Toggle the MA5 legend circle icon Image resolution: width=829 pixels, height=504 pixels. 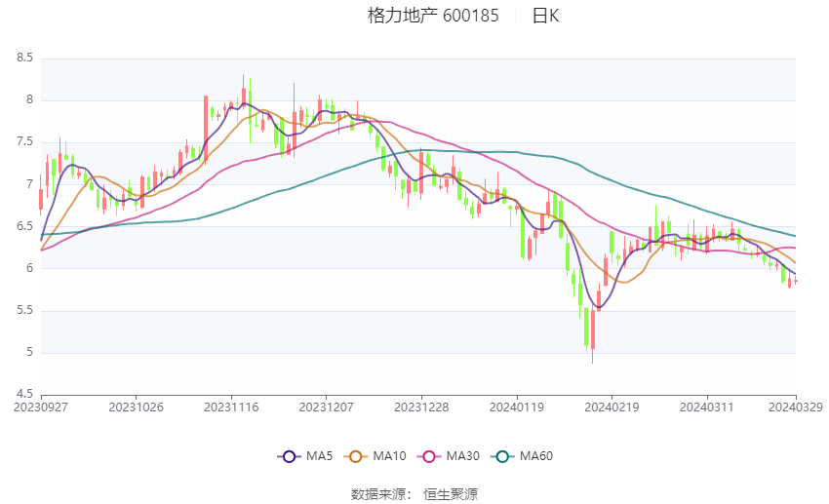tap(289, 456)
